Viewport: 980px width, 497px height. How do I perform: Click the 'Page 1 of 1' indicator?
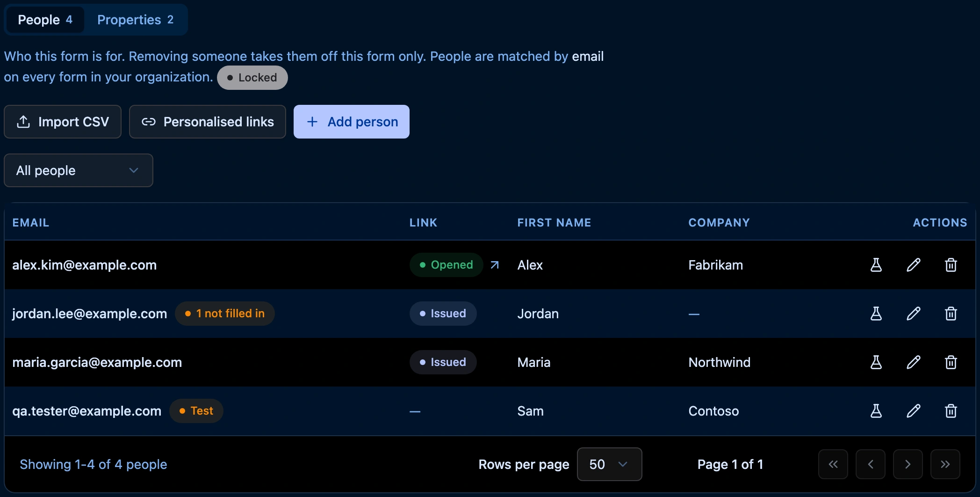click(x=730, y=464)
